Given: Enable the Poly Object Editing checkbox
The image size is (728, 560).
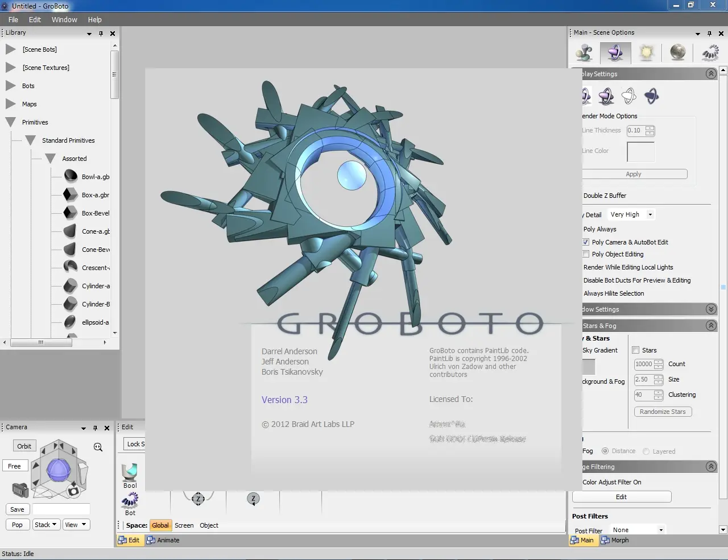Looking at the screenshot, I should coord(586,254).
